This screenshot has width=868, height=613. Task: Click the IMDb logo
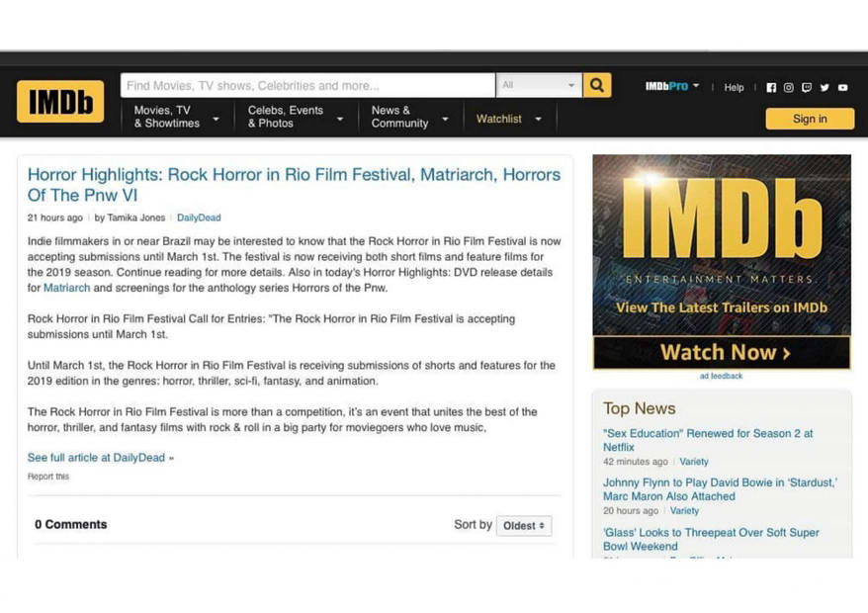point(60,102)
